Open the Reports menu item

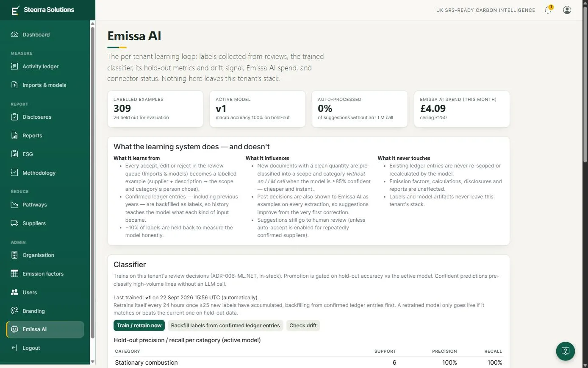click(x=45, y=136)
